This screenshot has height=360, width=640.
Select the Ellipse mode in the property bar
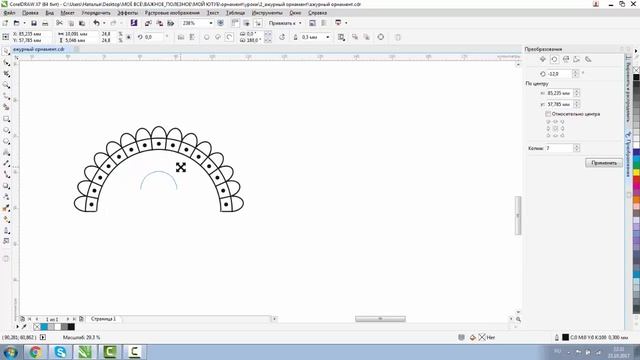tap(207, 37)
